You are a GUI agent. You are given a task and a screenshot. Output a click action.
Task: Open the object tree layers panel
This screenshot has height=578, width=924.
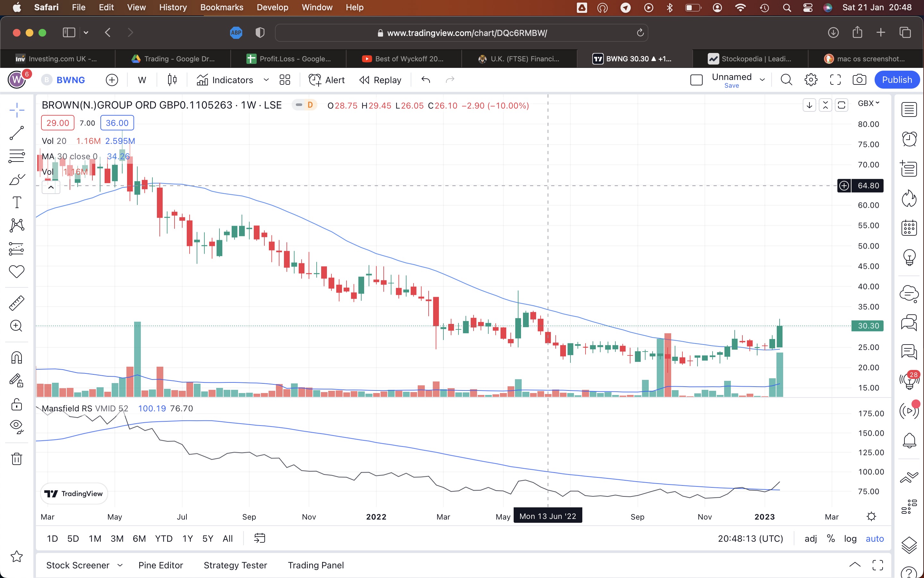point(909,546)
